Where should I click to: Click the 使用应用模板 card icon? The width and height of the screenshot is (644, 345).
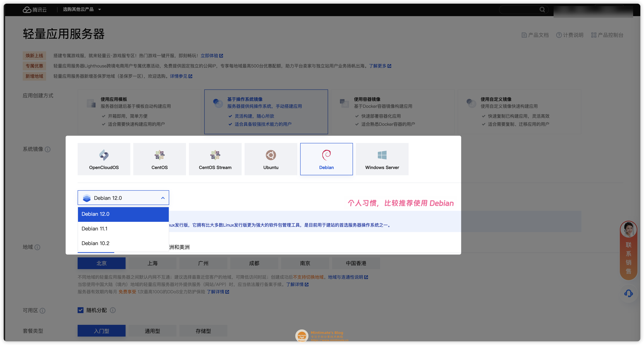coord(91,103)
